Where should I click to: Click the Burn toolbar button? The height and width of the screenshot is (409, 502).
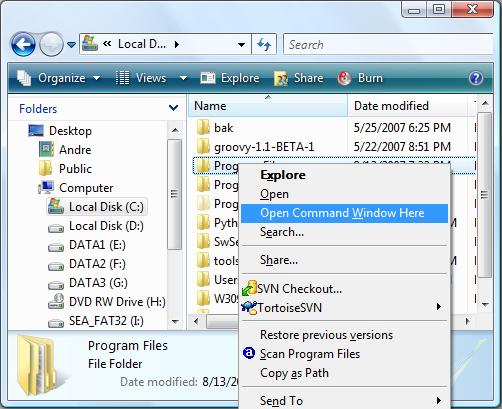point(360,78)
